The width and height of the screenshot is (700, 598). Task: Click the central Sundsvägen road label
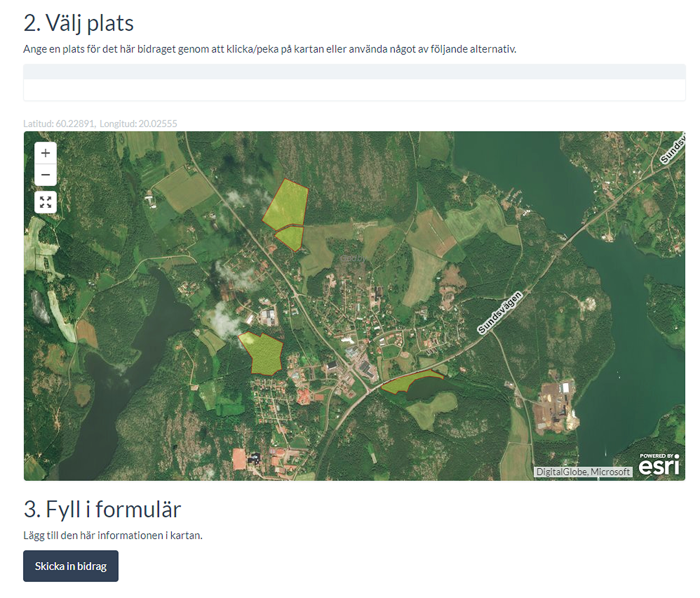point(499,313)
